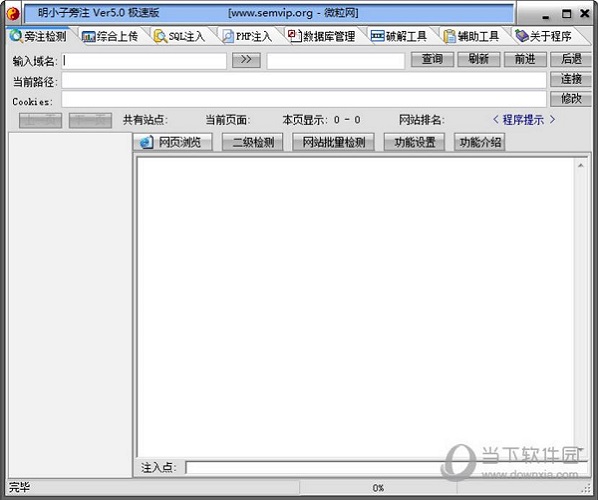598x500 pixels.
Task: Click the yin-yang application logo icon
Action: (13, 14)
